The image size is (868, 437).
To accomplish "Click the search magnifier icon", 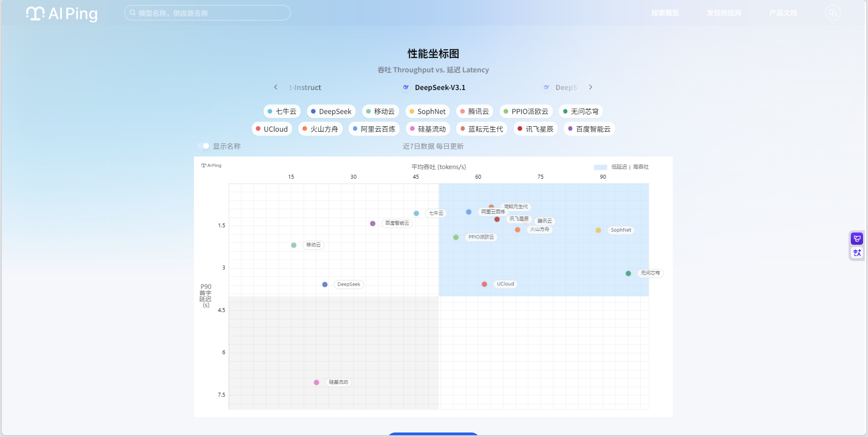I will coord(132,13).
